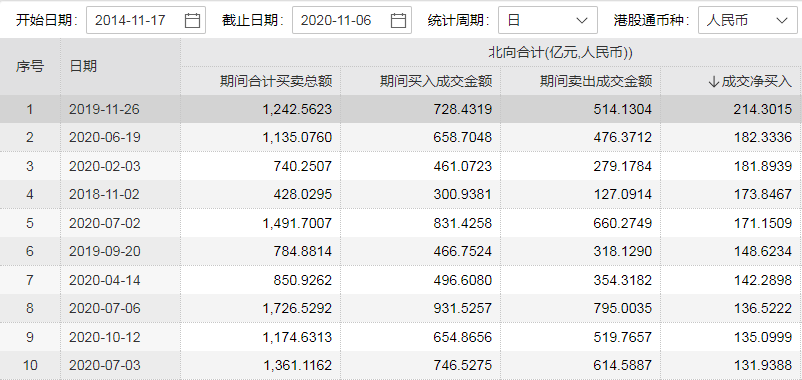The width and height of the screenshot is (802, 380).
Task: Click the 北向合计 group header
Action: pyautogui.click(x=561, y=52)
